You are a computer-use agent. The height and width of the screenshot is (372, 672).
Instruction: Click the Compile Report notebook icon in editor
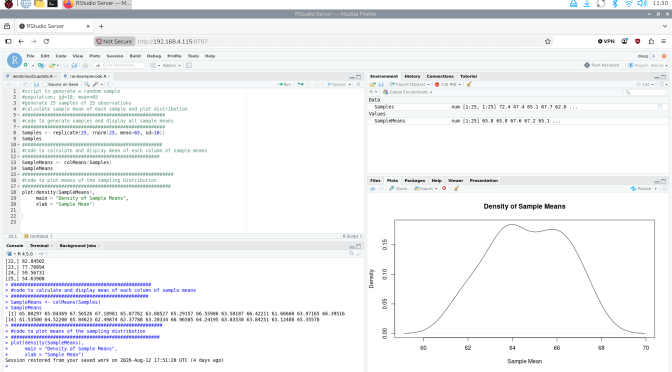110,84
